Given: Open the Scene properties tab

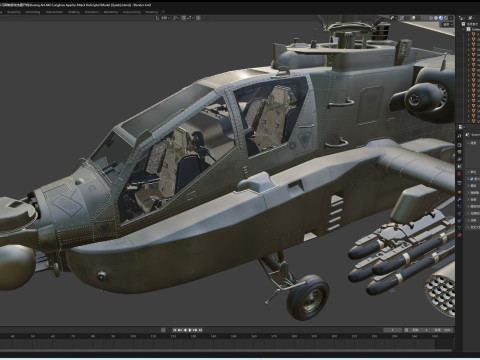Looking at the screenshot, I should [x=459, y=167].
